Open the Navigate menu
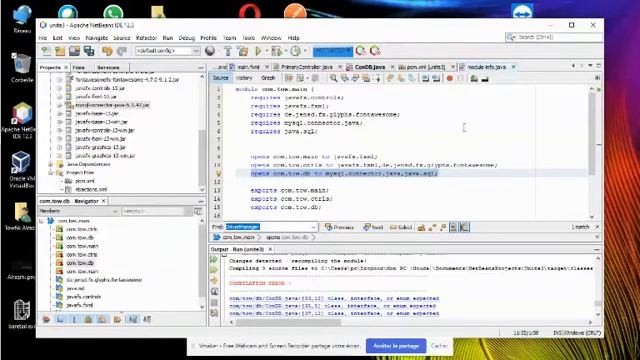 coord(97,38)
